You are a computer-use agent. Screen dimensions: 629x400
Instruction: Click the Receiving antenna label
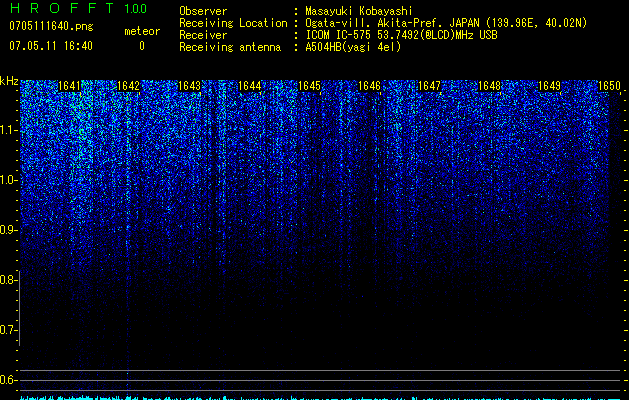coord(230,47)
